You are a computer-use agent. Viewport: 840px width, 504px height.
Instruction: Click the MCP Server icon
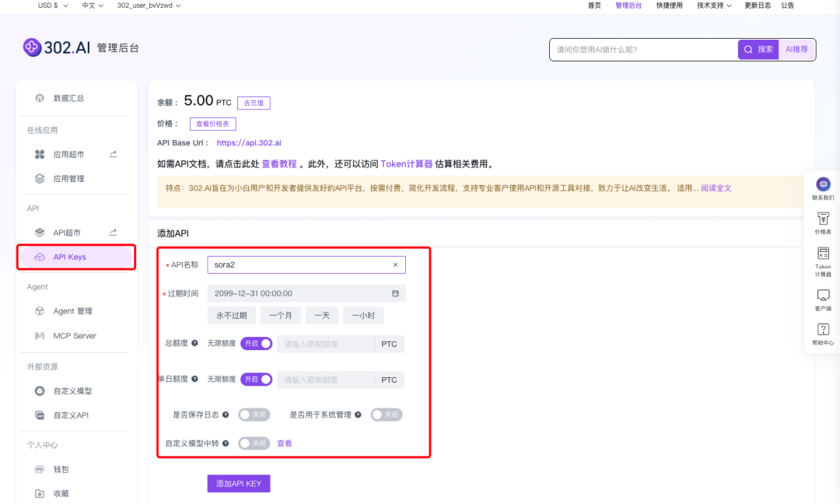coord(40,336)
